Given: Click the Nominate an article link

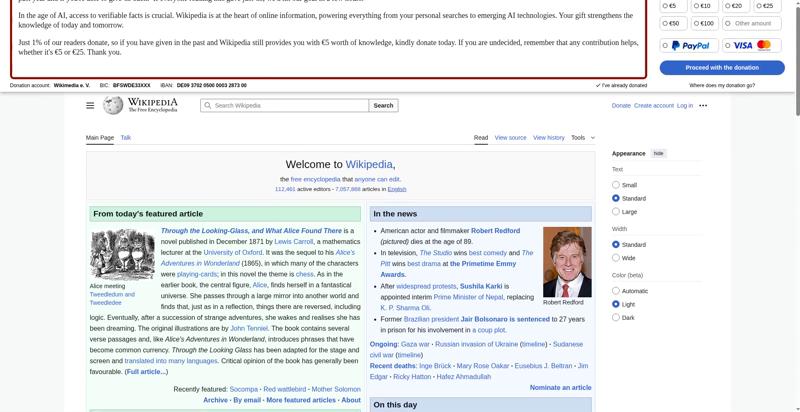Looking at the screenshot, I should click(560, 388).
